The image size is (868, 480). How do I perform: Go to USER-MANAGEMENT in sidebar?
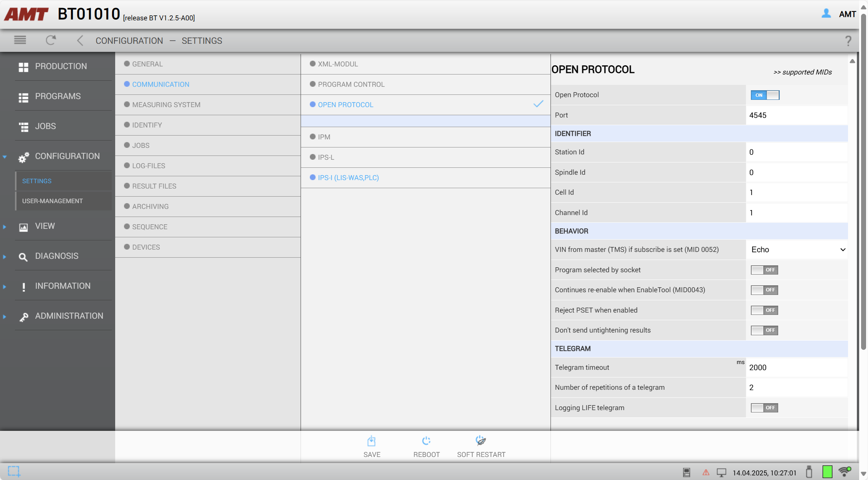click(x=52, y=201)
